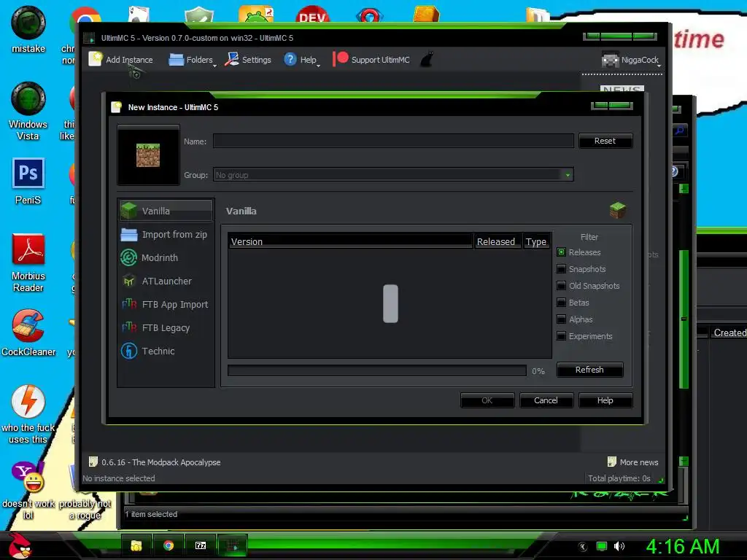The height and width of the screenshot is (560, 747).
Task: Open Settings from the UltimMC toolbar
Action: (x=248, y=60)
